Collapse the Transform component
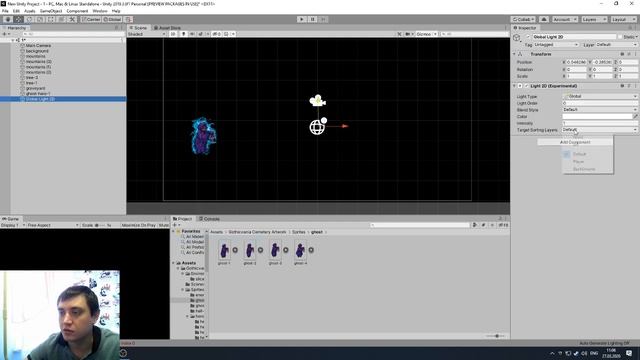 [514, 54]
